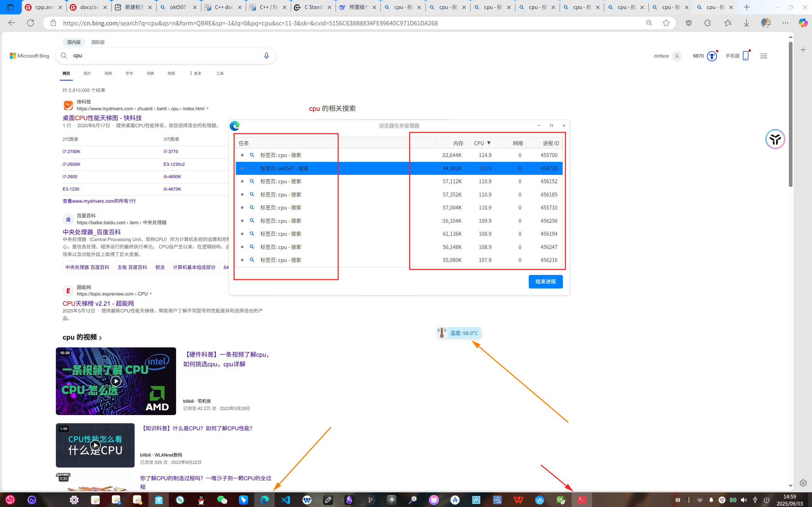This screenshot has width=812, height=507.
Task: Open the downloads arrow icon
Action: (x=746, y=23)
